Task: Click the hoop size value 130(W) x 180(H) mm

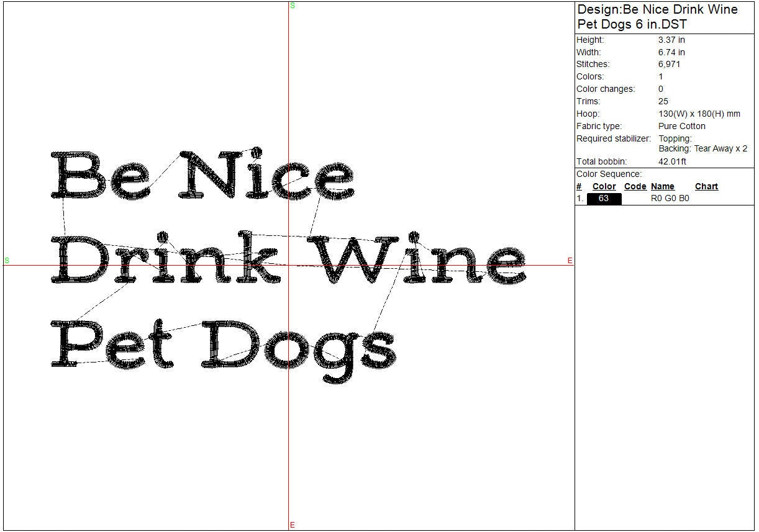Action: click(699, 114)
